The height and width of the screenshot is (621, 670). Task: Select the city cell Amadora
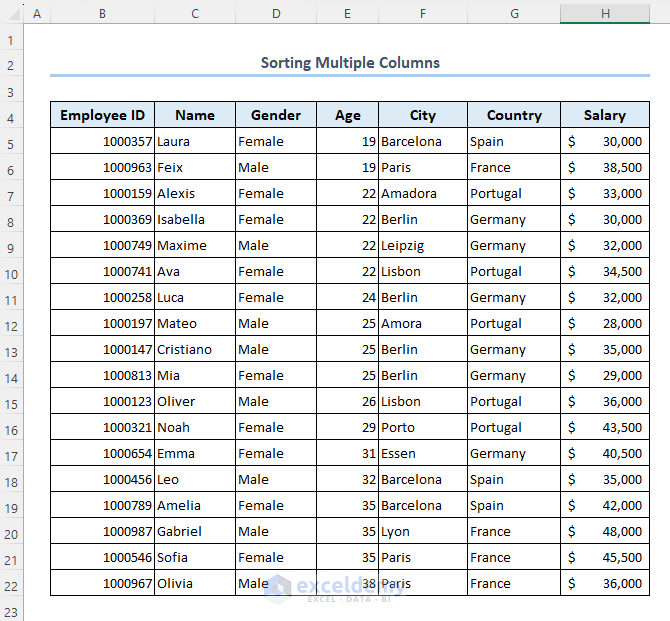click(422, 194)
